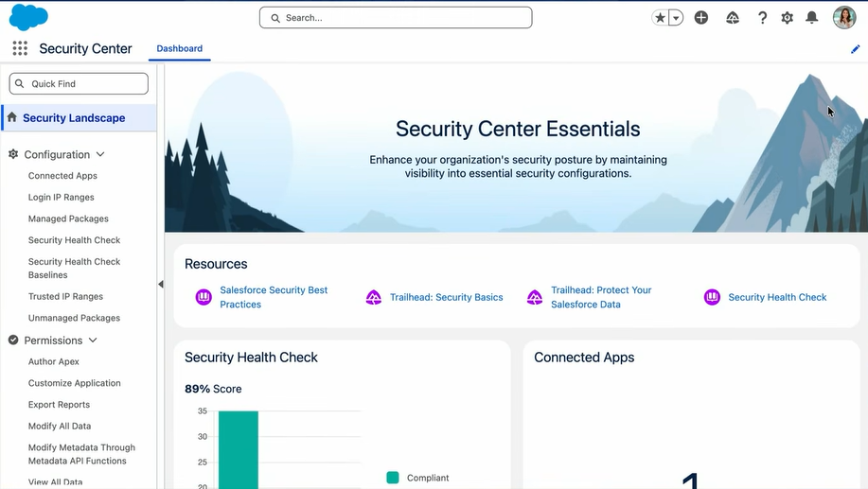
Task: Click the Connected Apps card heading
Action: (x=584, y=358)
